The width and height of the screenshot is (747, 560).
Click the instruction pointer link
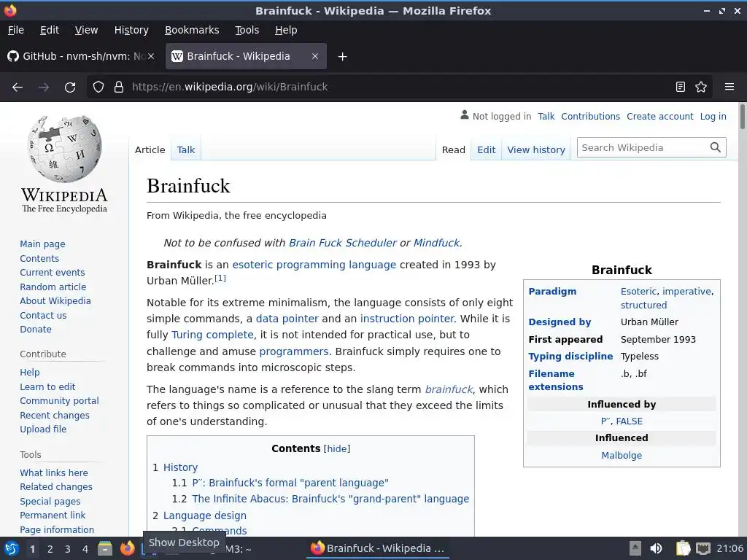pos(407,319)
